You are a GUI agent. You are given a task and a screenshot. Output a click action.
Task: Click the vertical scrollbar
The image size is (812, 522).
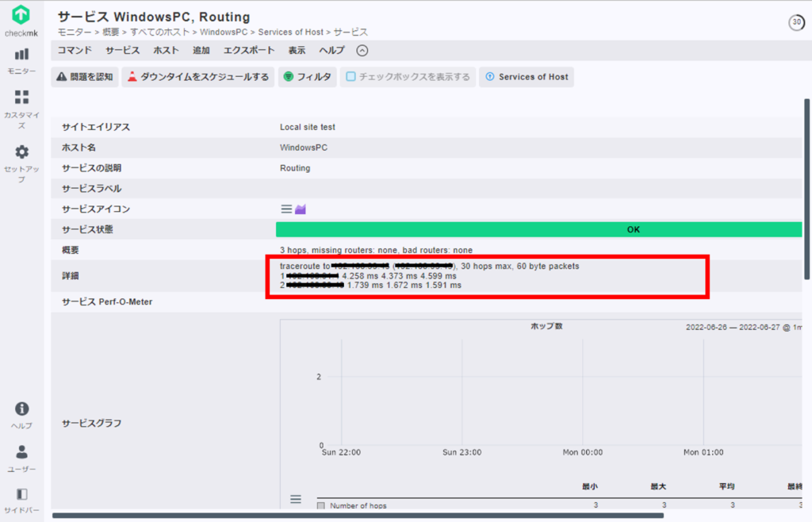click(x=806, y=189)
